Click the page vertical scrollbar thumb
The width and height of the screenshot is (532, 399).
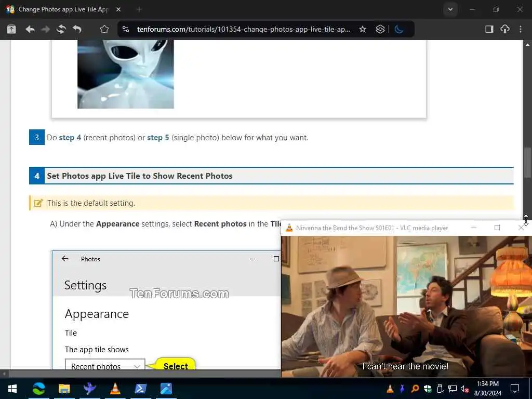coord(528,162)
